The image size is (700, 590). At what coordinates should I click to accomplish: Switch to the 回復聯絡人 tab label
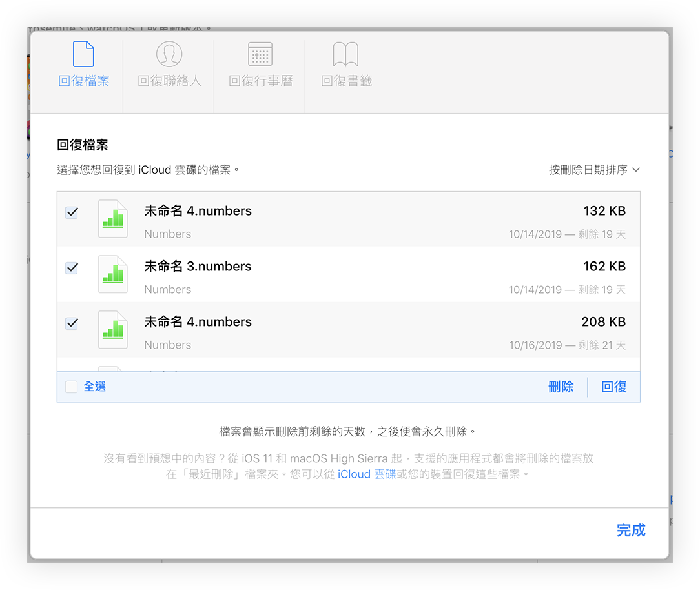pos(170,81)
